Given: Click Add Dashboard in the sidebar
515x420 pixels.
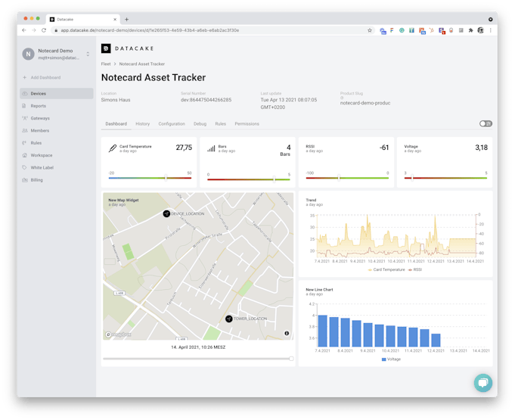Looking at the screenshot, I should pyautogui.click(x=45, y=77).
